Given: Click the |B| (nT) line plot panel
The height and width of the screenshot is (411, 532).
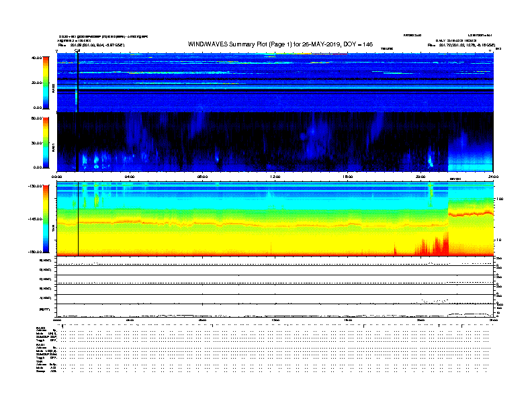Looking at the screenshot, I should [x=275, y=310].
